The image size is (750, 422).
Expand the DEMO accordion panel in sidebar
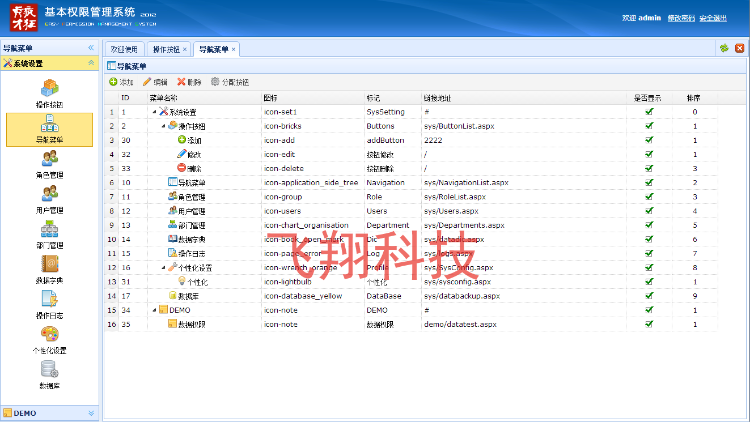tap(92, 412)
